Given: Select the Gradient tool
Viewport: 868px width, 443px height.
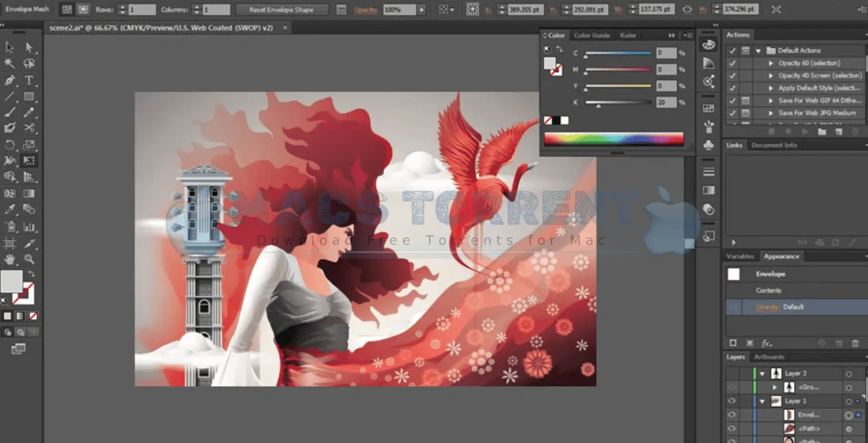Looking at the screenshot, I should 29,193.
